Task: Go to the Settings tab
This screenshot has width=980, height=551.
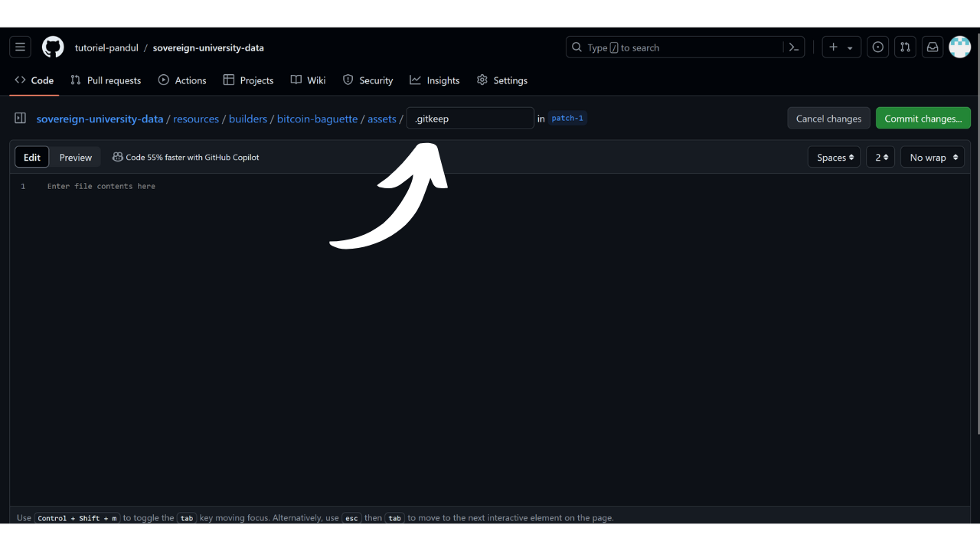Action: point(501,80)
